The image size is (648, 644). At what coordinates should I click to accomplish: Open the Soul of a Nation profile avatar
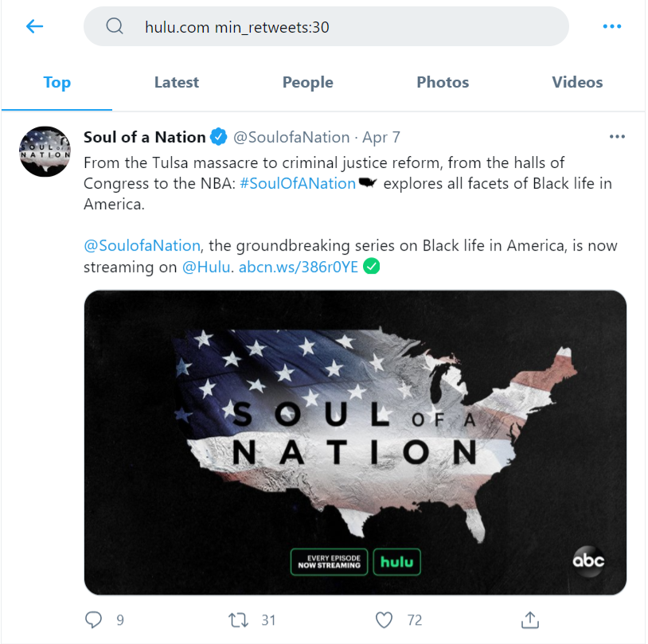(x=45, y=151)
